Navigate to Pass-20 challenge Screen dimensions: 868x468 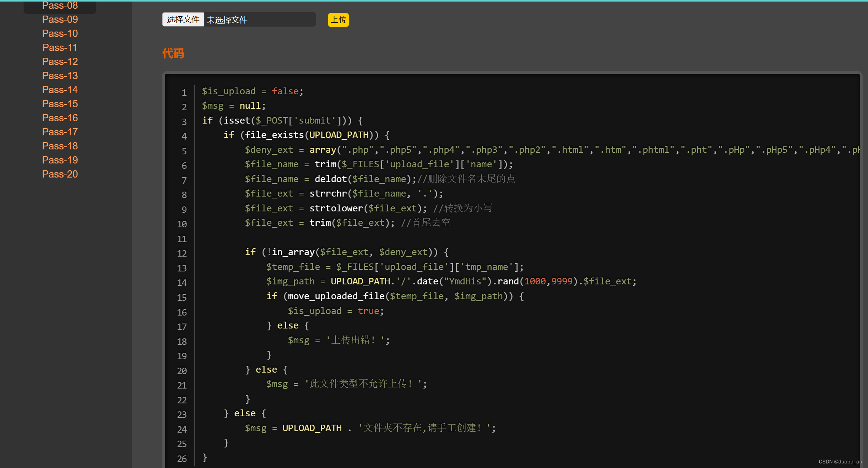pyautogui.click(x=60, y=174)
